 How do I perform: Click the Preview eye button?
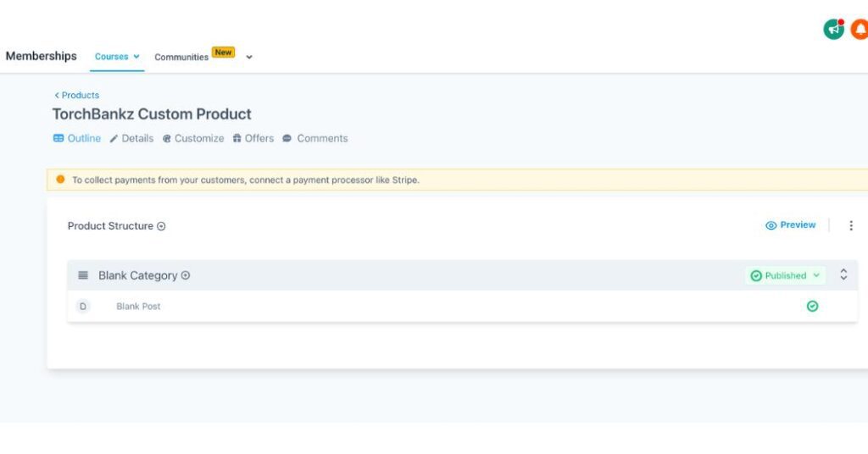click(790, 225)
